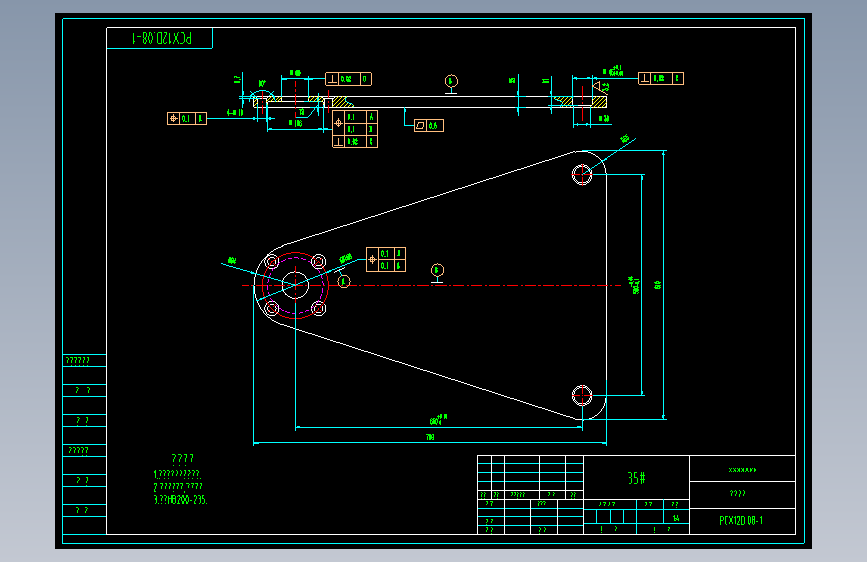Click the angle dimension text above section view's left end
Screen dimensions: 867x562
click(x=262, y=84)
